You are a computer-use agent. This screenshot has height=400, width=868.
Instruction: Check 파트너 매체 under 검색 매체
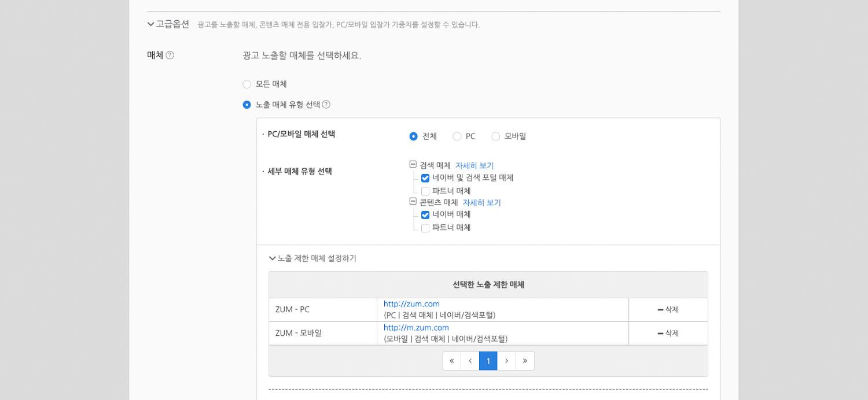pos(425,191)
